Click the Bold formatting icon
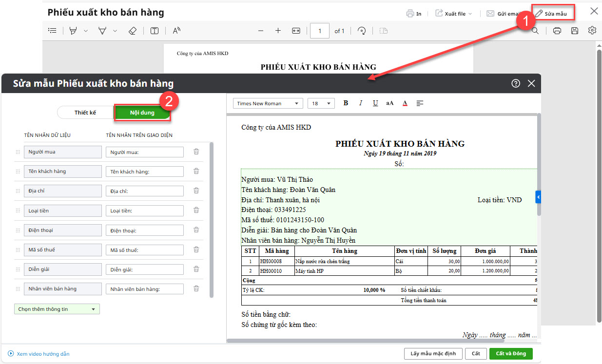Screen dimensions: 602x364 coord(346,103)
